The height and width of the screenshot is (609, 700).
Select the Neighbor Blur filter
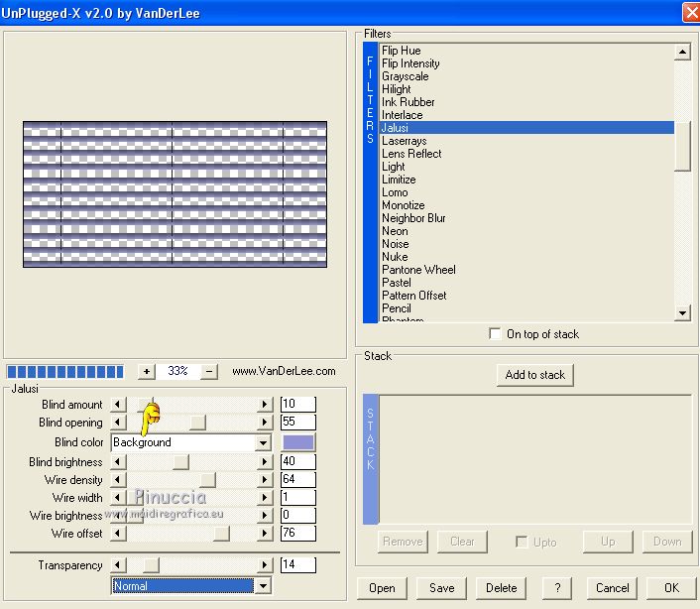click(526, 218)
